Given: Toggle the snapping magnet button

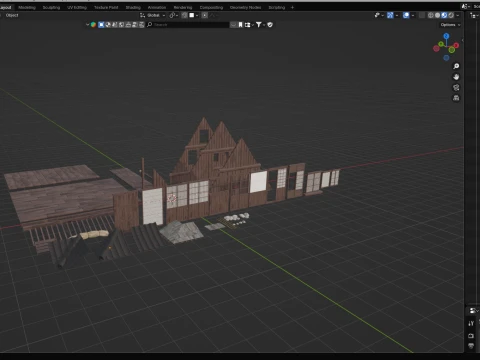Looking at the screenshot, I should [x=184, y=15].
